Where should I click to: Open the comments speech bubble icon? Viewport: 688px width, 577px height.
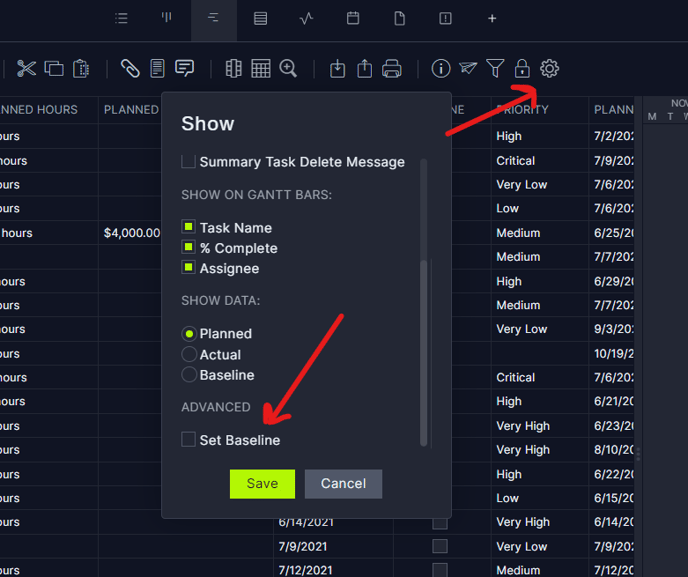pyautogui.click(x=184, y=68)
